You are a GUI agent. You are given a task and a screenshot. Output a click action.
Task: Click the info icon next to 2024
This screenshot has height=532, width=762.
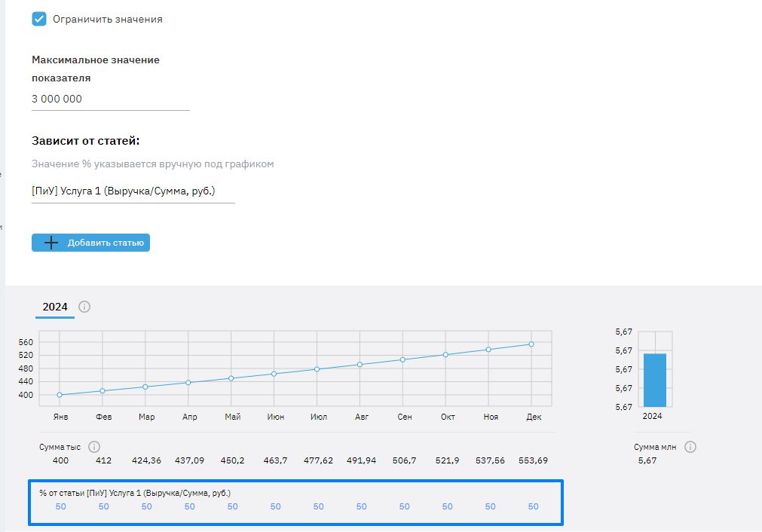84,307
